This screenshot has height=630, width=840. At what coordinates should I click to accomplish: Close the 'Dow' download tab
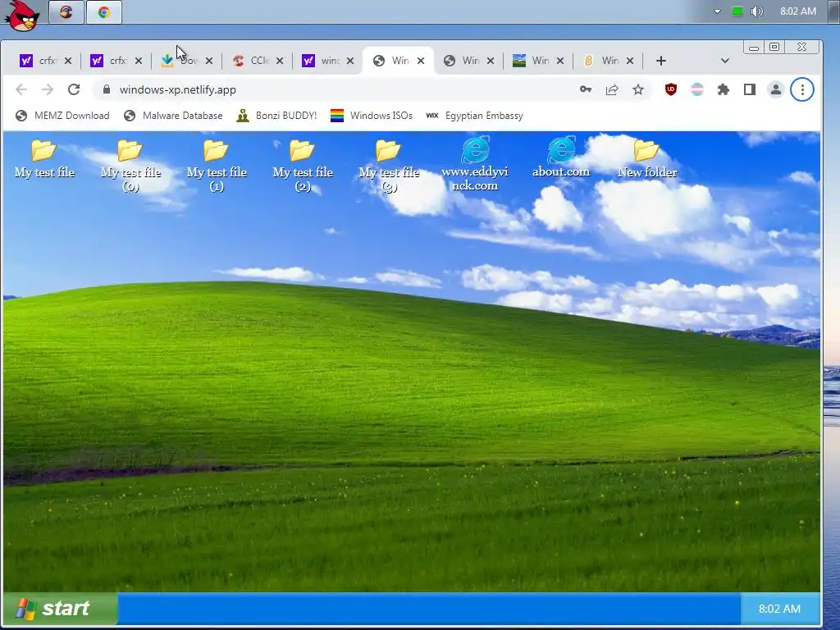tap(209, 61)
